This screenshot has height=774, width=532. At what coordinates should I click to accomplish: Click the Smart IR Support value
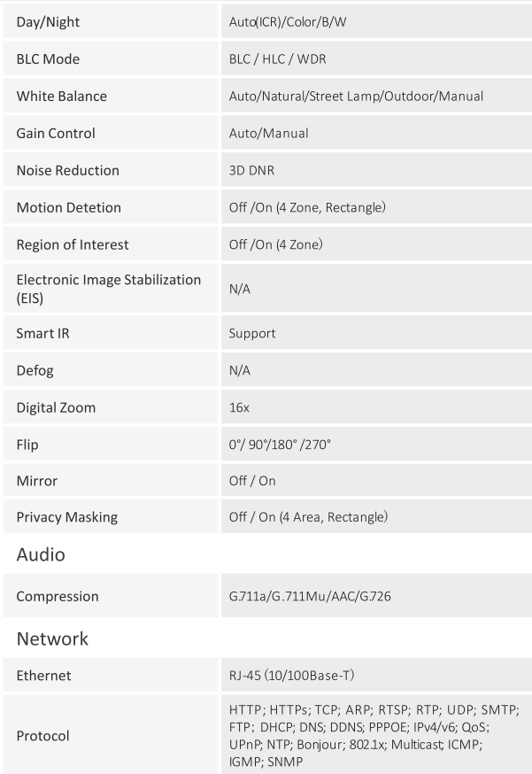click(x=252, y=334)
